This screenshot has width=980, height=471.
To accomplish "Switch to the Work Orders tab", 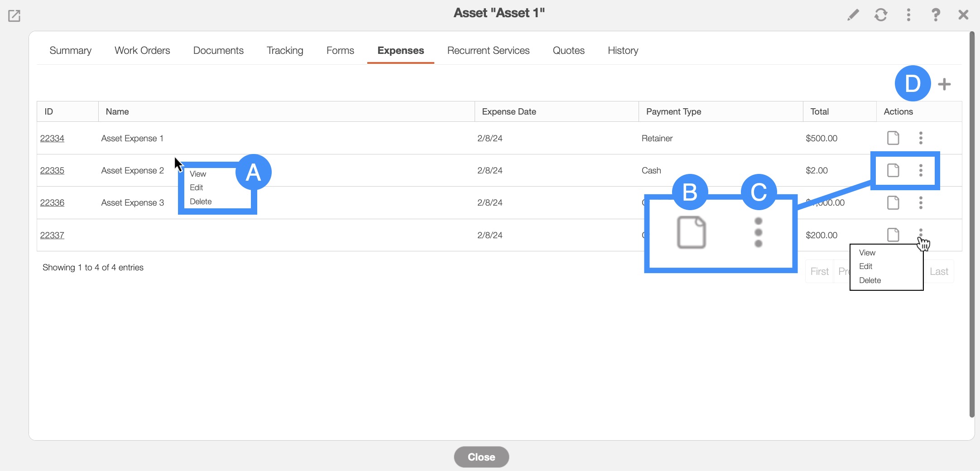I will tap(142, 50).
